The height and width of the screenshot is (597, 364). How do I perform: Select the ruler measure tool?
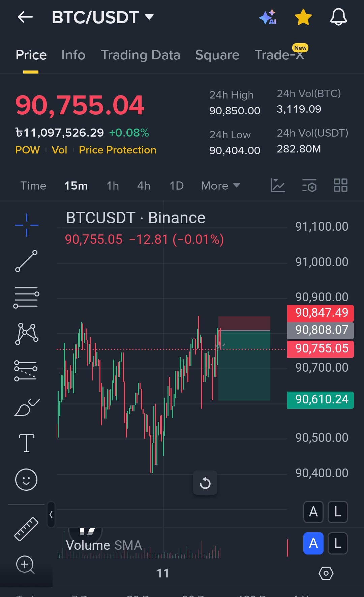click(x=26, y=529)
